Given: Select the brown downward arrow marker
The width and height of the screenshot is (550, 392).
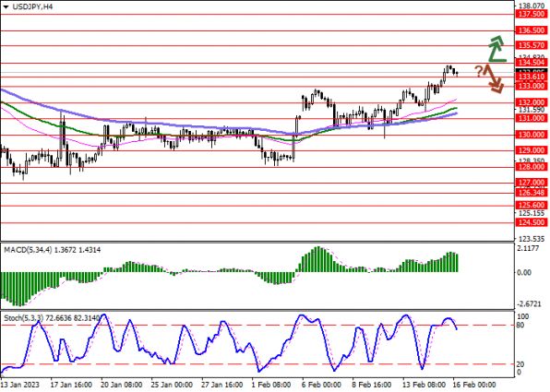Looking at the screenshot, I should coord(493,79).
